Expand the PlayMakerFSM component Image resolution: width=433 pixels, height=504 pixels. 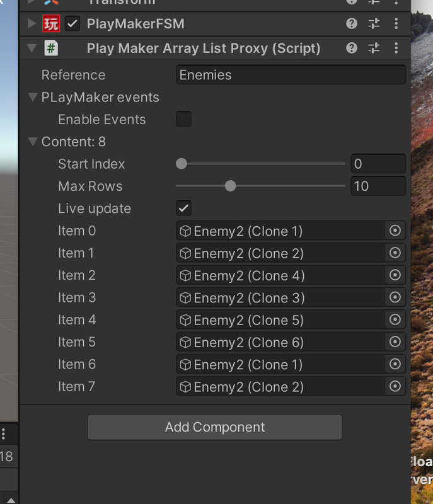point(32,23)
